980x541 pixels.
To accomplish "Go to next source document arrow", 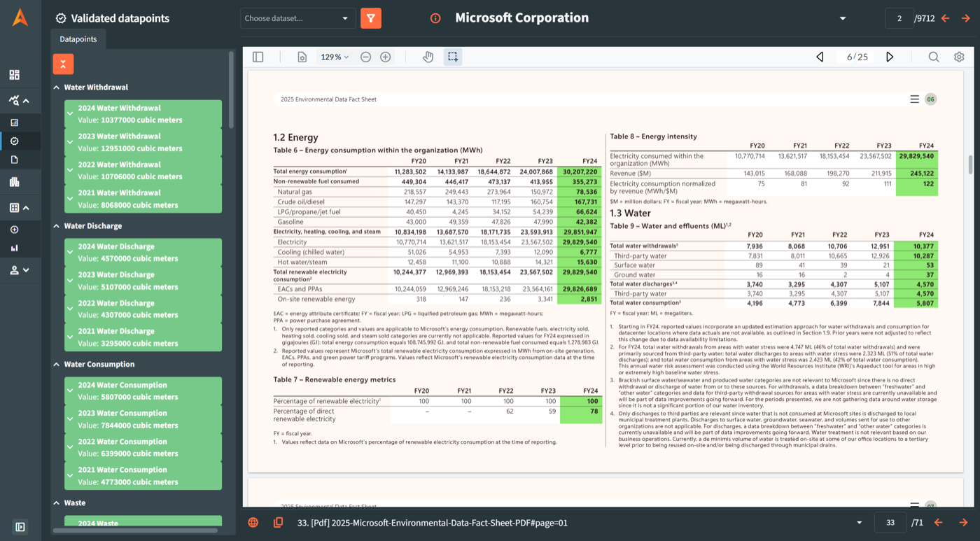I will tap(963, 523).
